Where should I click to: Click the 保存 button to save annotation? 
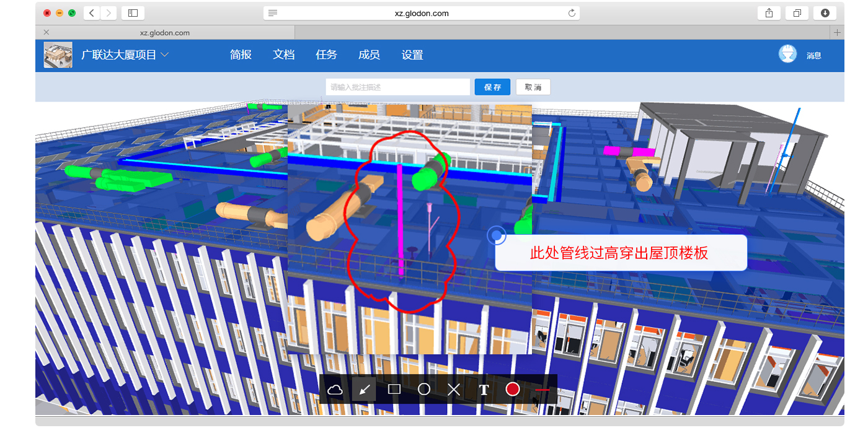click(x=492, y=87)
